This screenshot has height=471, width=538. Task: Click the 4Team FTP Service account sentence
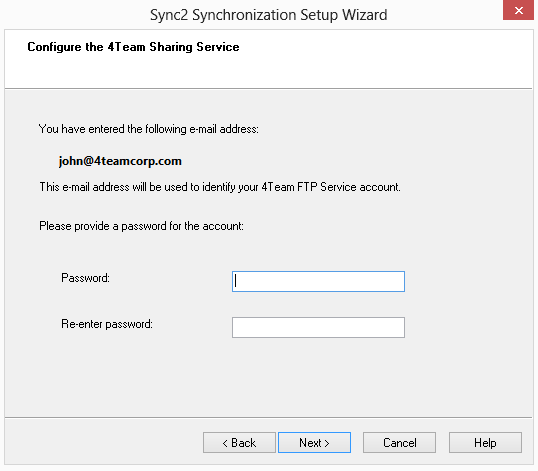click(220, 187)
